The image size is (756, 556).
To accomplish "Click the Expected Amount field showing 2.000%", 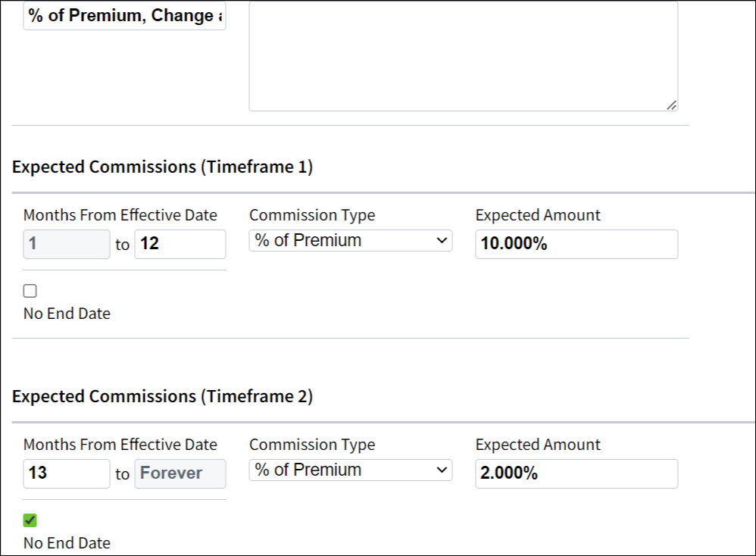I will click(x=576, y=473).
